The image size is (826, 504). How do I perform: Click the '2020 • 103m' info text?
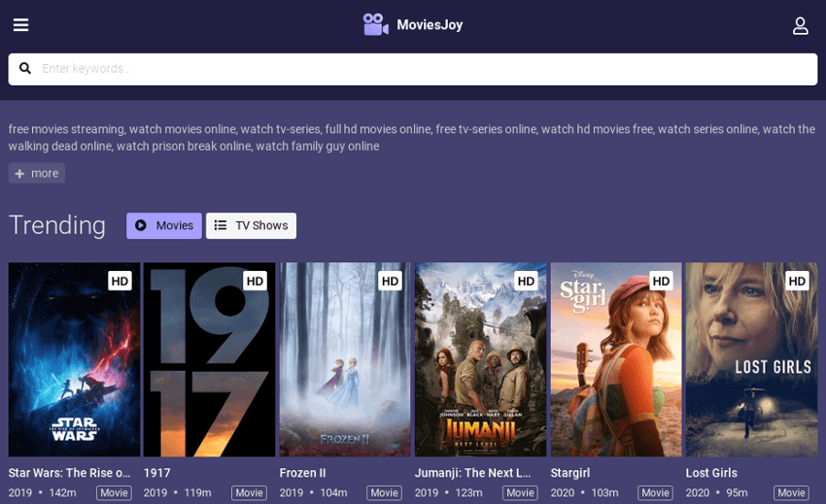[584, 493]
